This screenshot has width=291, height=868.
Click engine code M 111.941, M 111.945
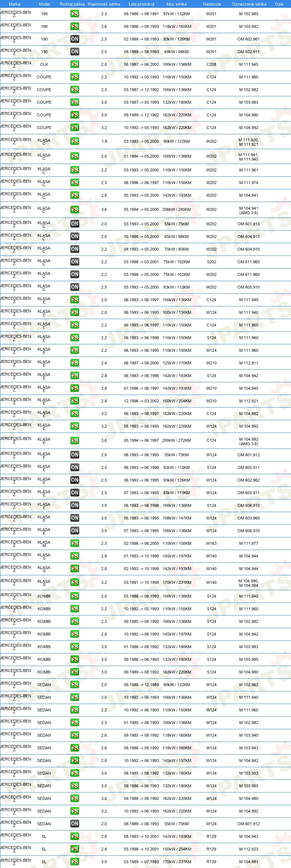(249, 157)
